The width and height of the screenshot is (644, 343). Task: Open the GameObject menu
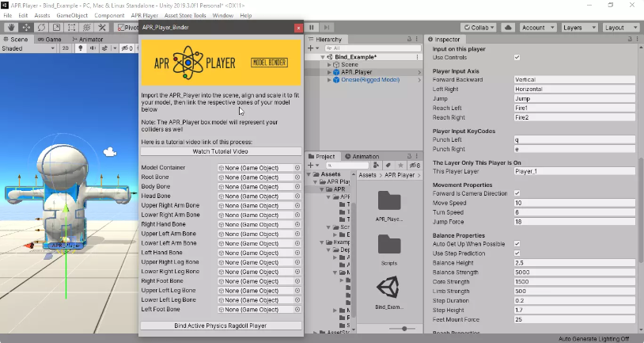[72, 15]
